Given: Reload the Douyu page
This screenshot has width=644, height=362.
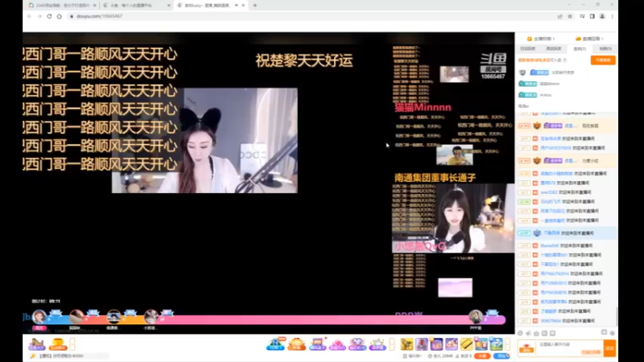Looking at the screenshot, I should click(49, 16).
